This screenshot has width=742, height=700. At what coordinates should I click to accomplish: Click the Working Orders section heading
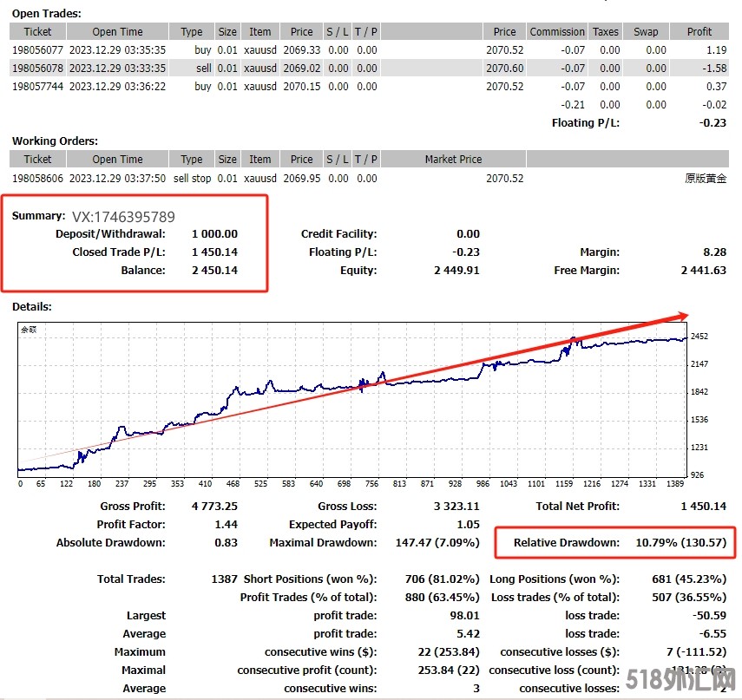pyautogui.click(x=55, y=141)
